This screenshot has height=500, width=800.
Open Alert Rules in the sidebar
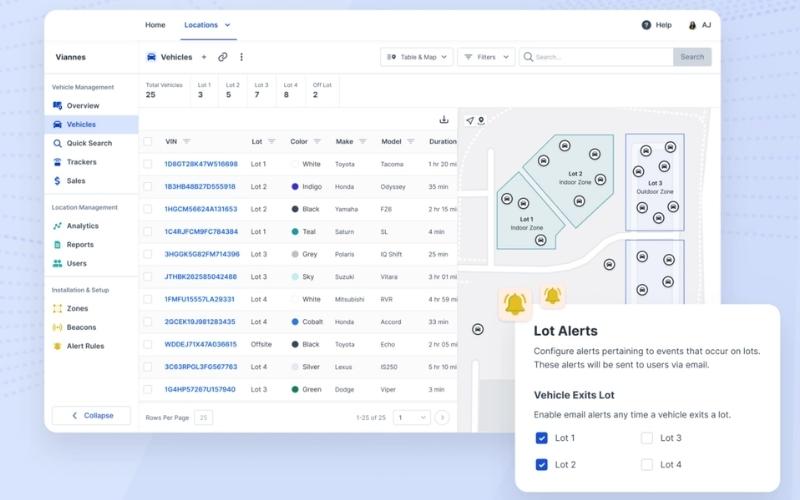click(x=91, y=346)
